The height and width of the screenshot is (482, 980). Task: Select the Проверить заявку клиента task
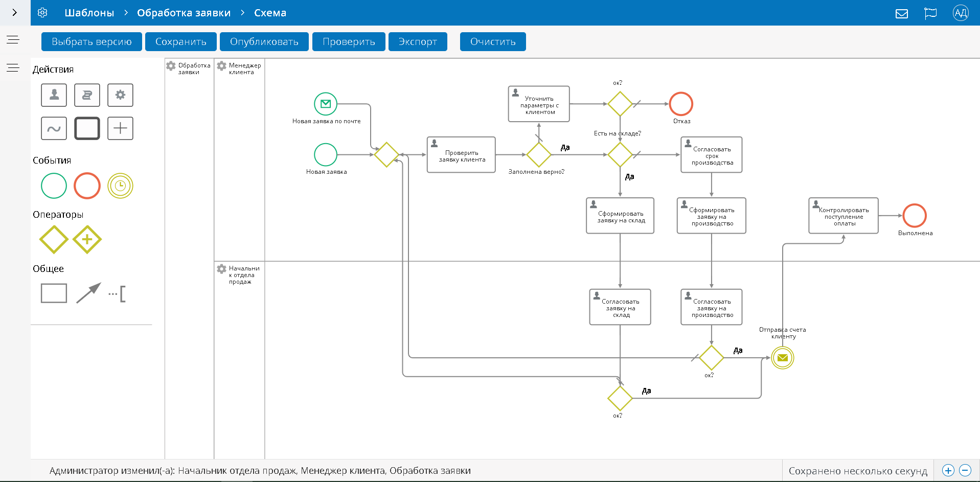coord(461,155)
